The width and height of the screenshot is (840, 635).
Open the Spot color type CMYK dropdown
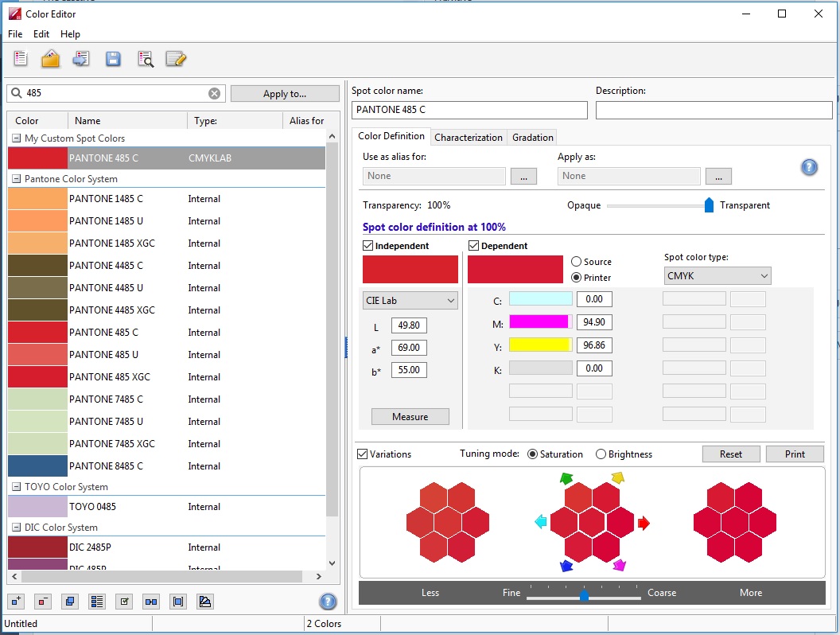(717, 276)
